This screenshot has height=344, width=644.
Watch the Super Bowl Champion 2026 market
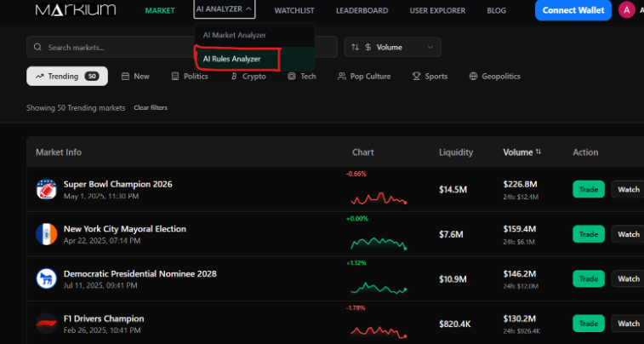point(629,190)
